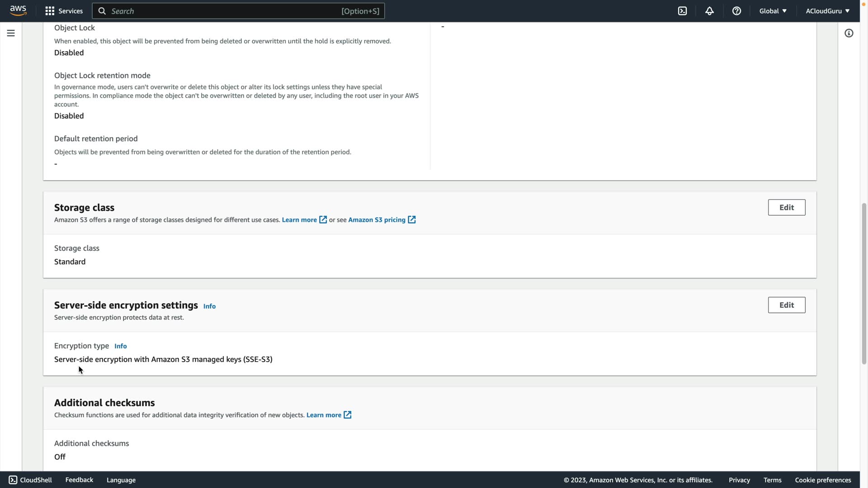Open Info link next to Encryption type
868x488 pixels.
(120, 346)
